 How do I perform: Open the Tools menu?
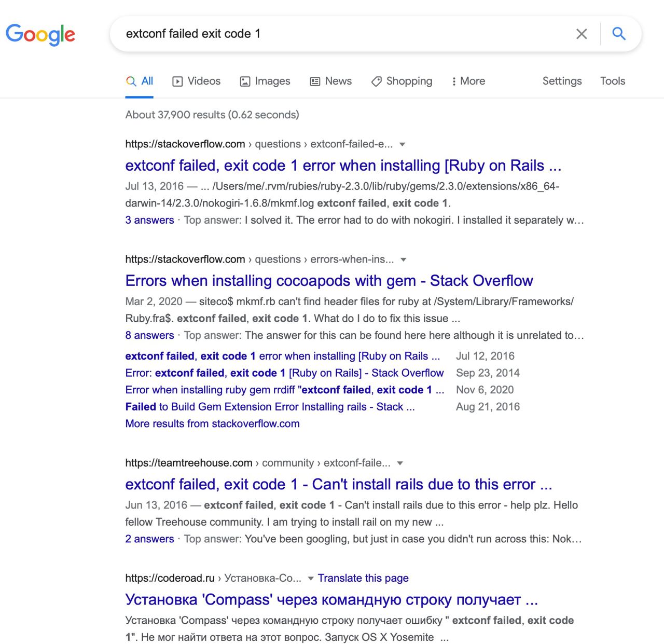pos(613,81)
